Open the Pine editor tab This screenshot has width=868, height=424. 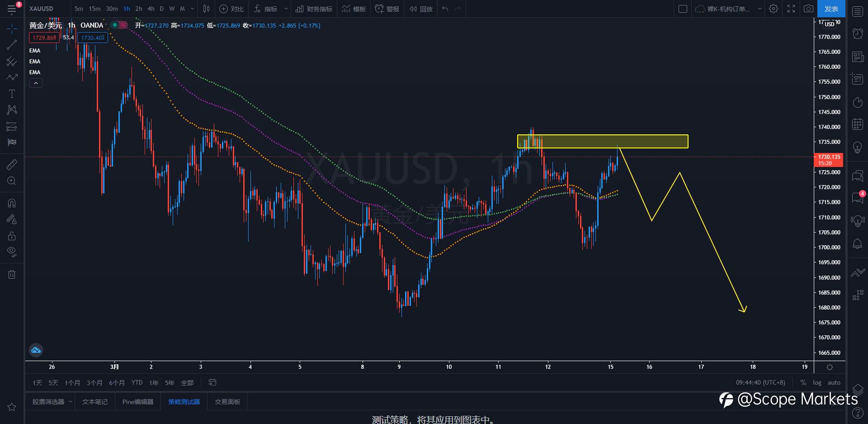[x=138, y=402]
